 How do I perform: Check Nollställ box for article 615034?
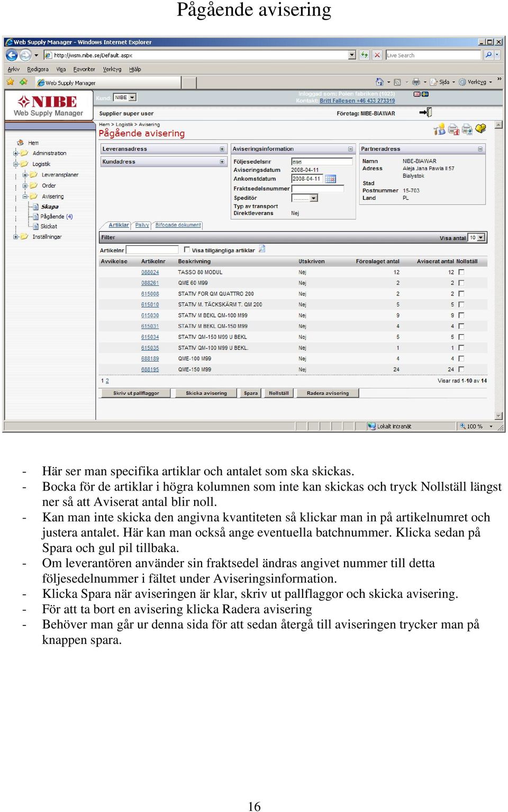tap(461, 337)
